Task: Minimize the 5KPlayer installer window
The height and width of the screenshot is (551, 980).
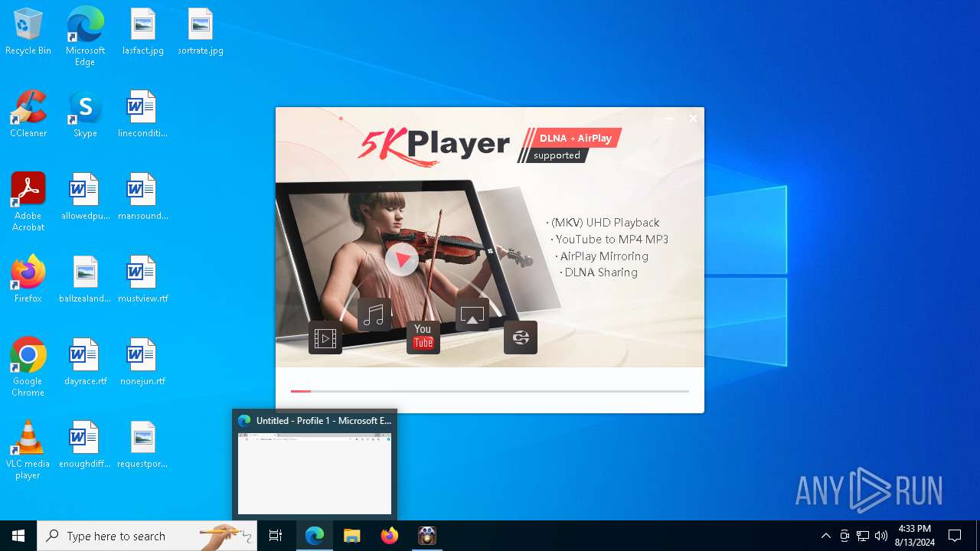Action: (x=670, y=119)
